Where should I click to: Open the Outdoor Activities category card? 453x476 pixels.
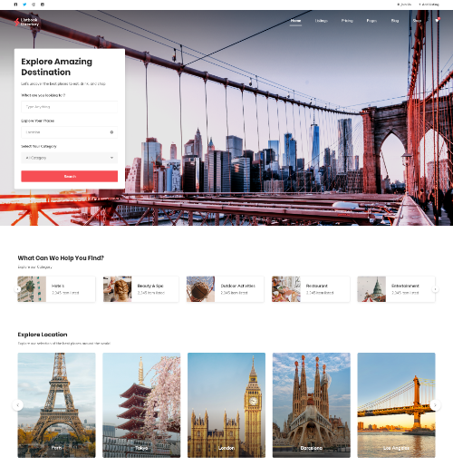coord(225,289)
